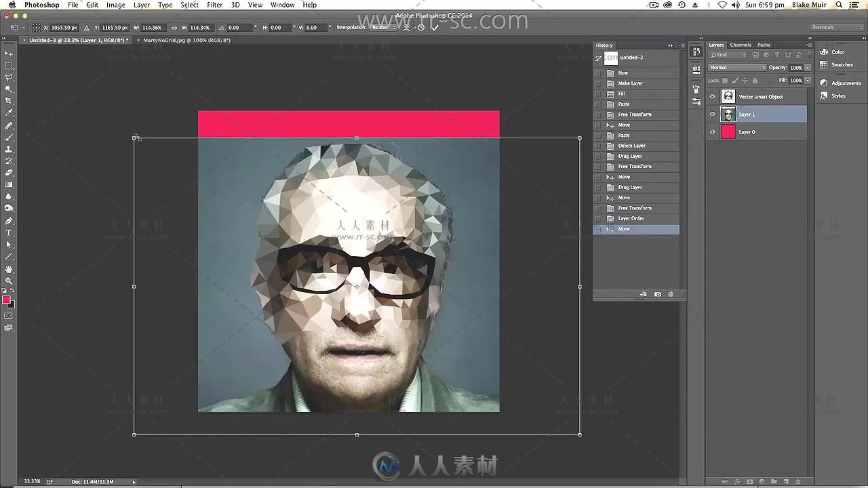
Task: Switch to the Channels tab
Action: click(740, 45)
